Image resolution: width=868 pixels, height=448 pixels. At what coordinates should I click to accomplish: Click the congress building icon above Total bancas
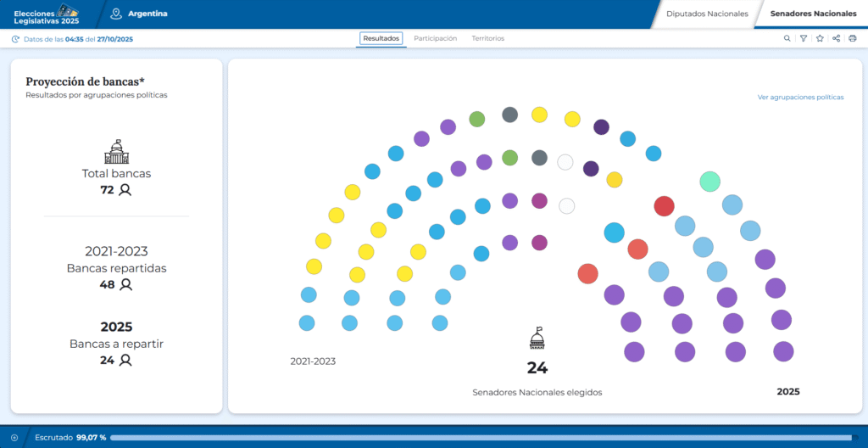click(116, 153)
